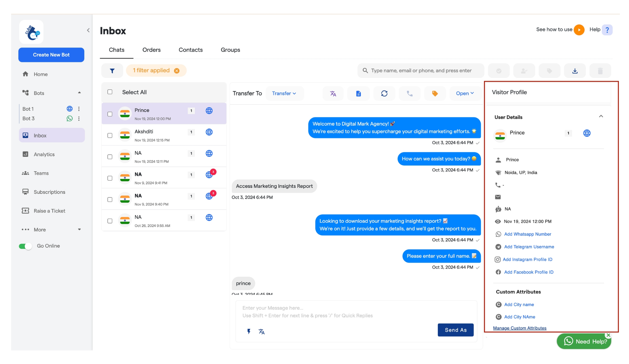Click the download chats icon
Viewport: 629px width, 364px height.
[x=575, y=71]
